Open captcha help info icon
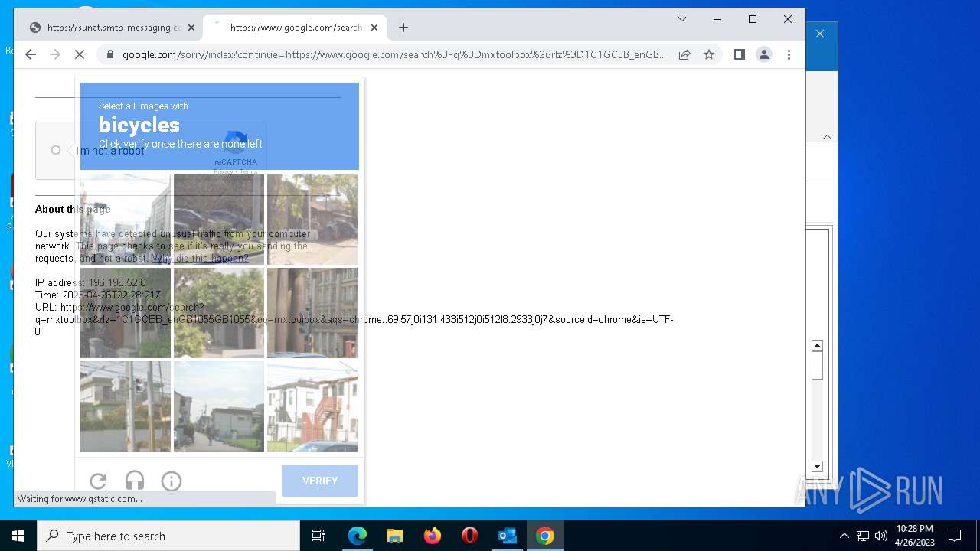The image size is (980, 551). (171, 481)
